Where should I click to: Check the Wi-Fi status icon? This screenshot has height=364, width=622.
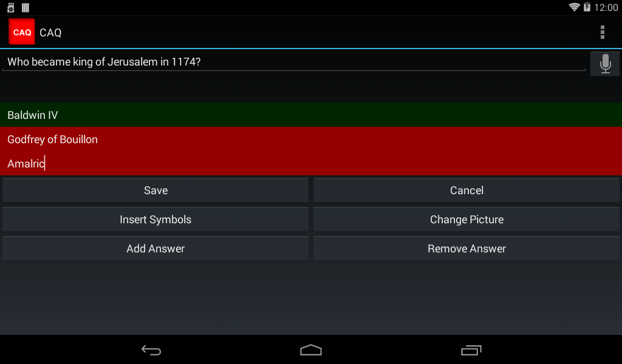(x=574, y=7)
